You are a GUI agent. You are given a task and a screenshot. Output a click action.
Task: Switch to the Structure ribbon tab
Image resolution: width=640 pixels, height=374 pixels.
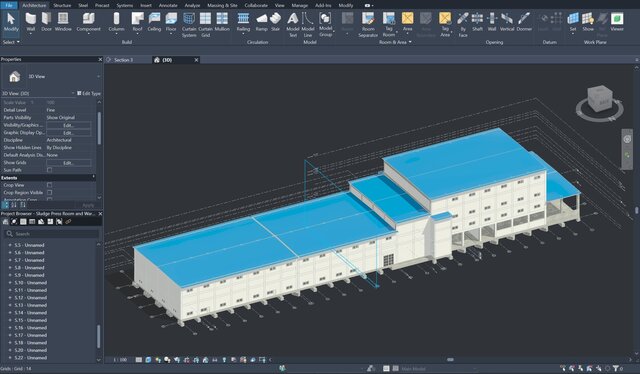pyautogui.click(x=62, y=5)
